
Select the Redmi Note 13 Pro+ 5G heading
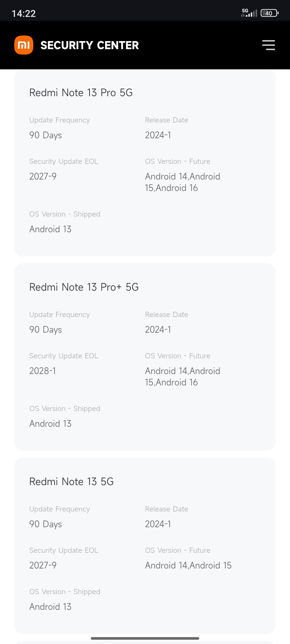84,287
